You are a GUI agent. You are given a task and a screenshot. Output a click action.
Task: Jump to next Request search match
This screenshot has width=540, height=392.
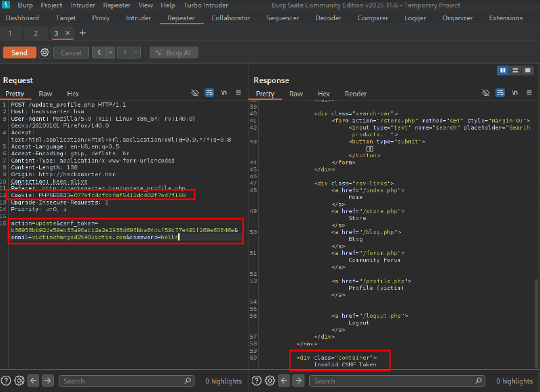click(x=48, y=381)
